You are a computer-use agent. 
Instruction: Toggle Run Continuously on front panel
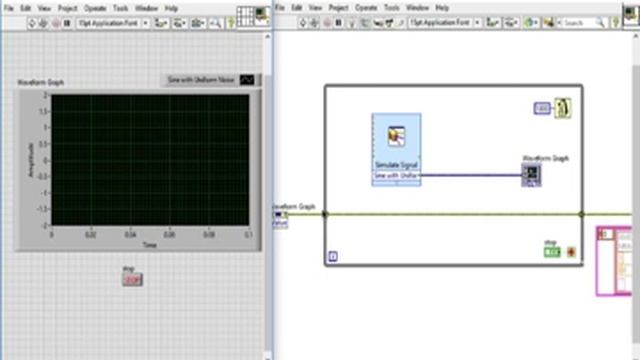click(43, 23)
